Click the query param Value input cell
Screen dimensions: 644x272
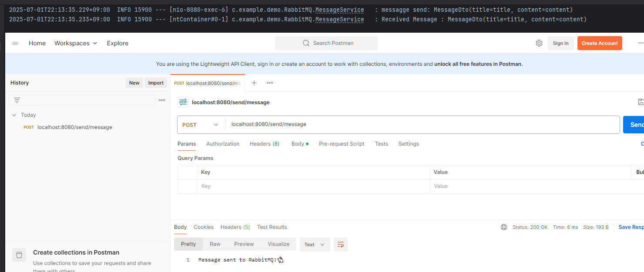click(x=530, y=186)
